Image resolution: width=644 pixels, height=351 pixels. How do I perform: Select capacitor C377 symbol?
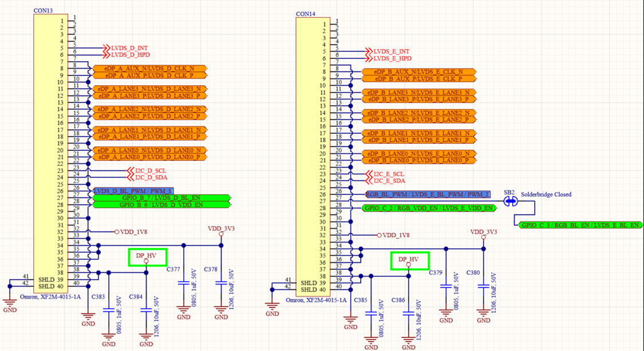(184, 284)
